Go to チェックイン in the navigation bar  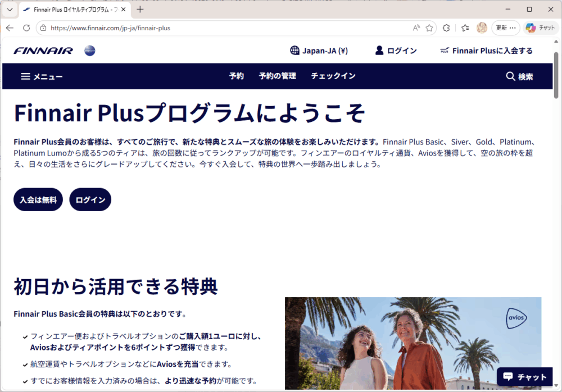pos(333,76)
